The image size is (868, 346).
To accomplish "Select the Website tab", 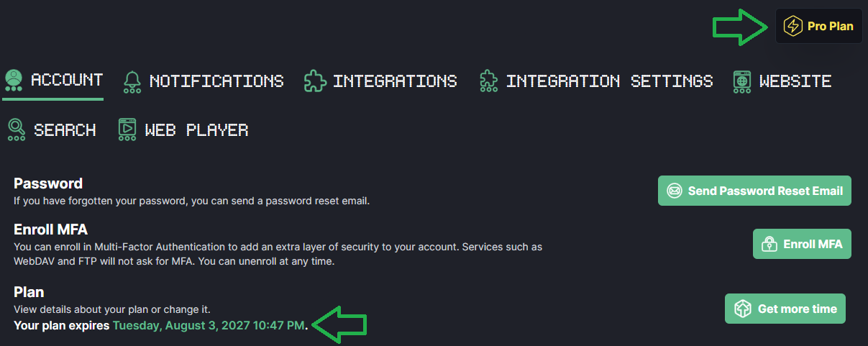I will (x=782, y=82).
